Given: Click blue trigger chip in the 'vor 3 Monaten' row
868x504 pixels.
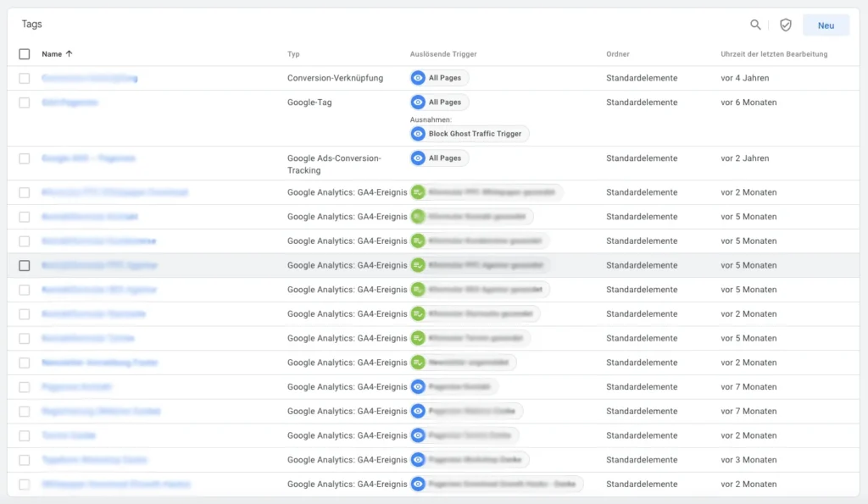Looking at the screenshot, I should coord(470,460).
